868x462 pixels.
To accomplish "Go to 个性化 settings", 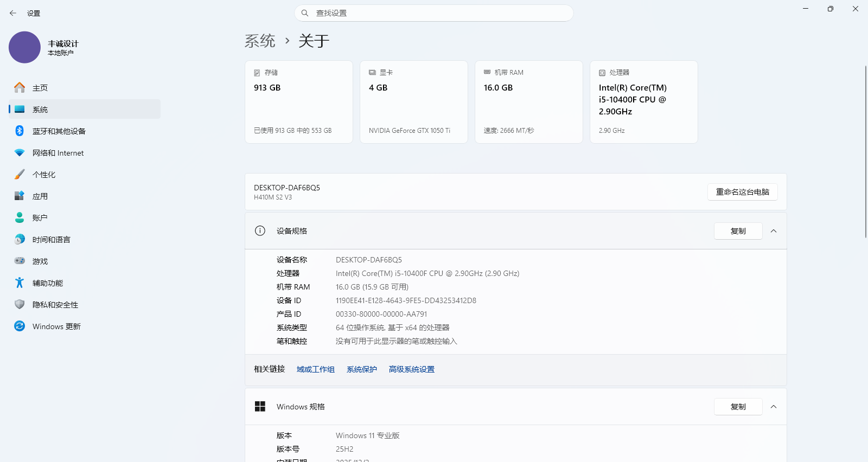I will coord(85,174).
